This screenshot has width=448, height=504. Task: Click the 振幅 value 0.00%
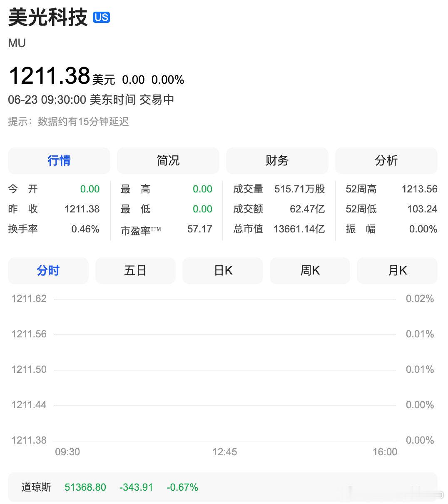tap(423, 229)
